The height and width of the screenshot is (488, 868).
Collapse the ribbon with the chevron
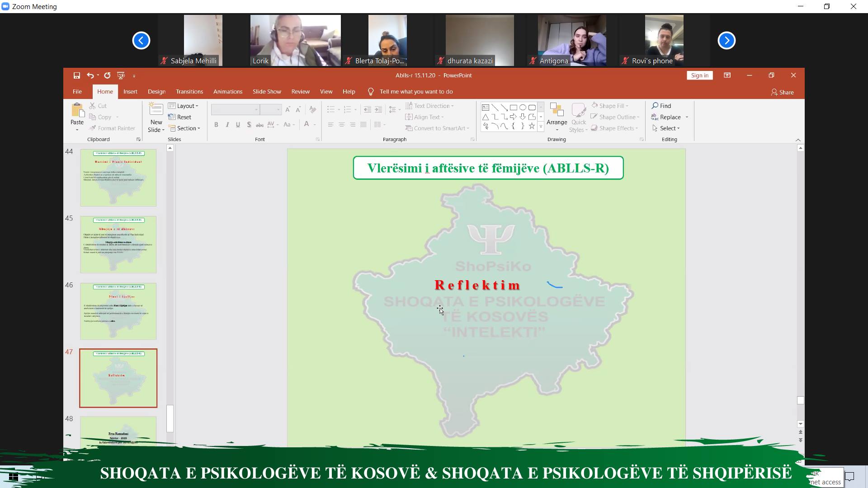point(798,140)
